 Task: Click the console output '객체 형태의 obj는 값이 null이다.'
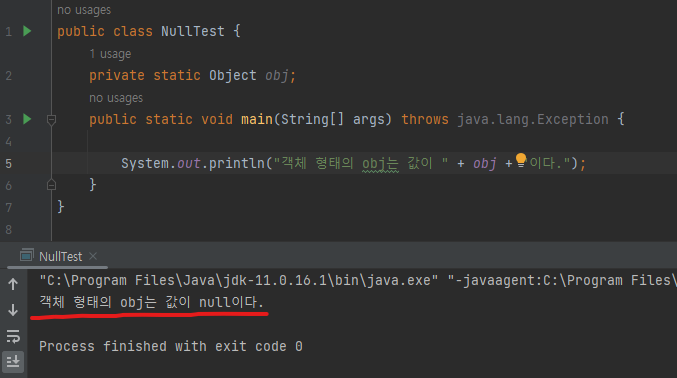151,302
